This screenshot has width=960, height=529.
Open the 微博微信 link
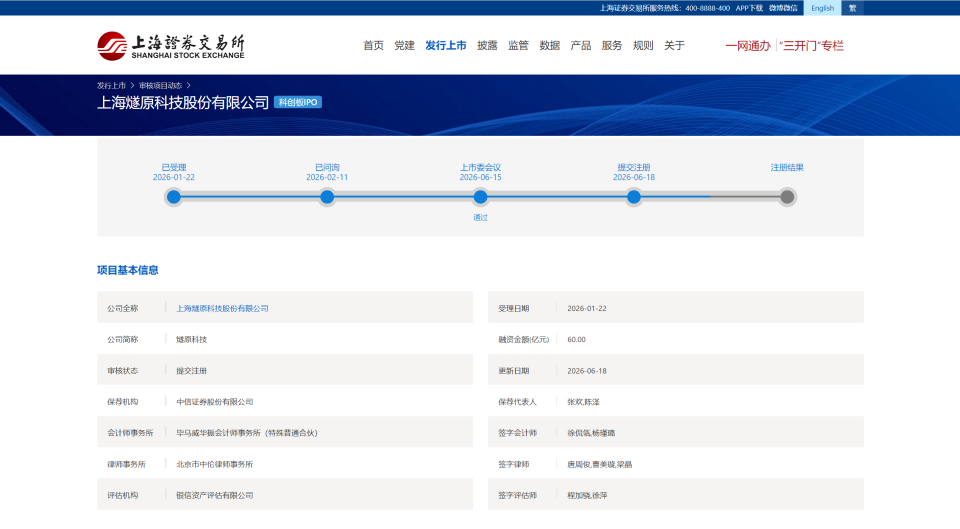click(x=783, y=8)
